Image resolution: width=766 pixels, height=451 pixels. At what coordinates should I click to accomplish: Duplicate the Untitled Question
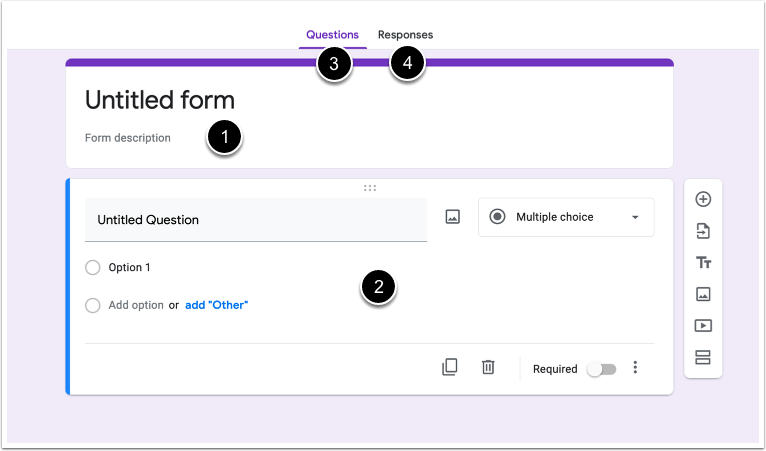coord(449,367)
